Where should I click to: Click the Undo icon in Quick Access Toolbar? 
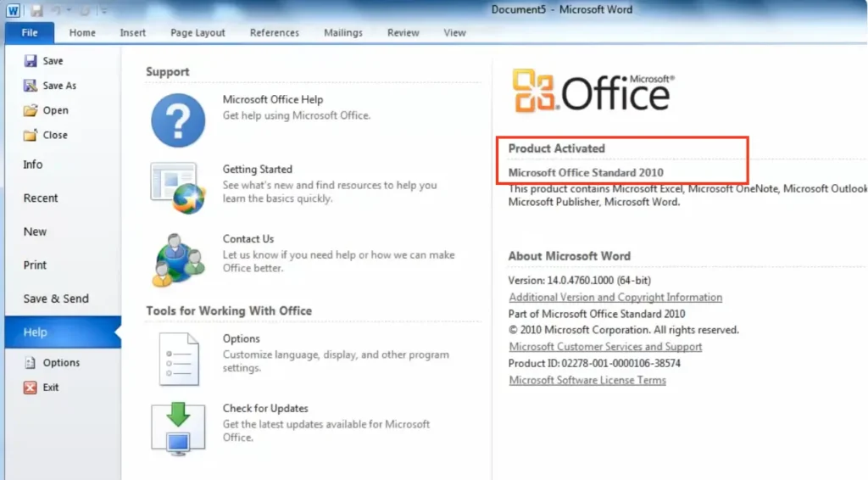(56, 10)
